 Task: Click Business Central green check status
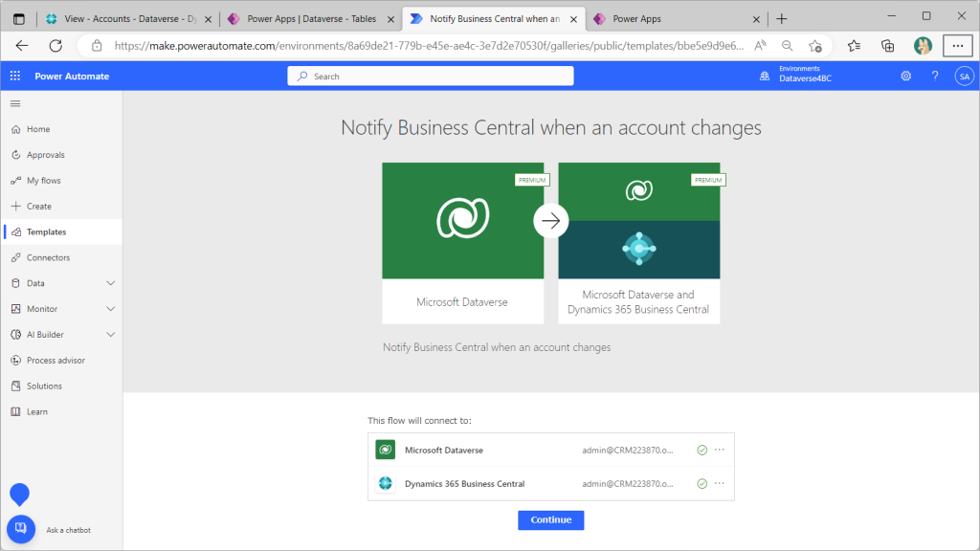[x=702, y=483]
